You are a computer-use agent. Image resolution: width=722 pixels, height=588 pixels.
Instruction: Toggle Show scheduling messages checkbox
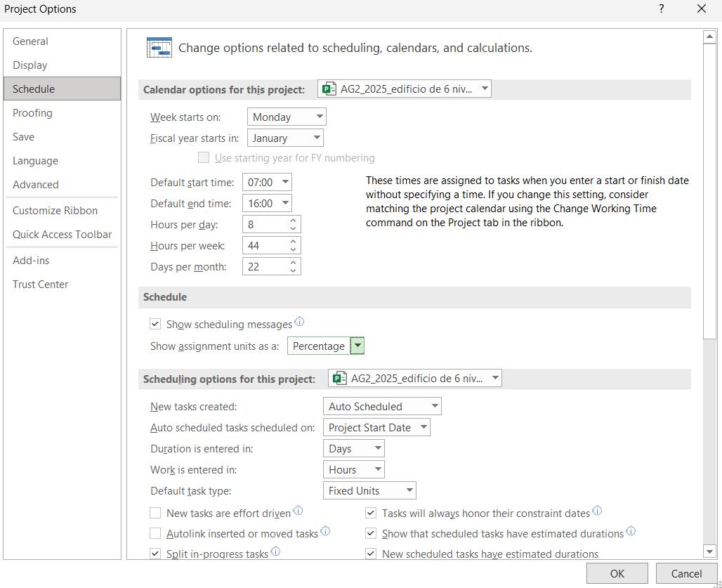[x=155, y=325]
